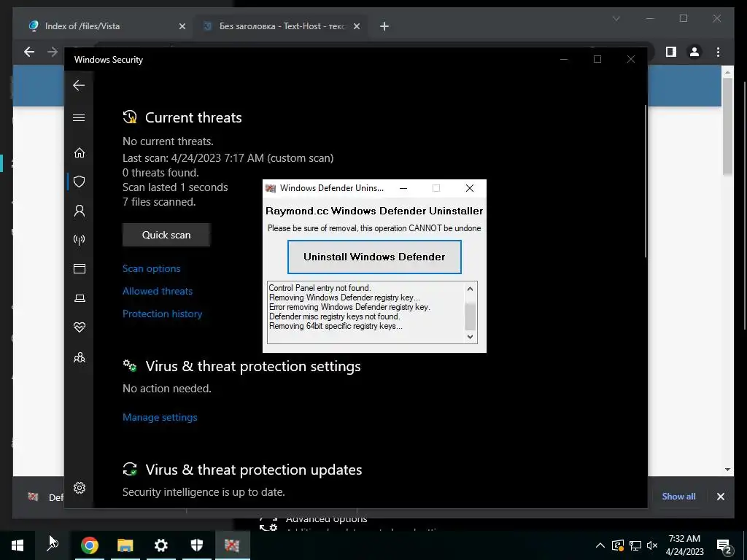The height and width of the screenshot is (560, 747).
Task: Open a new Chrome tab with the plus button
Action: 384,27
